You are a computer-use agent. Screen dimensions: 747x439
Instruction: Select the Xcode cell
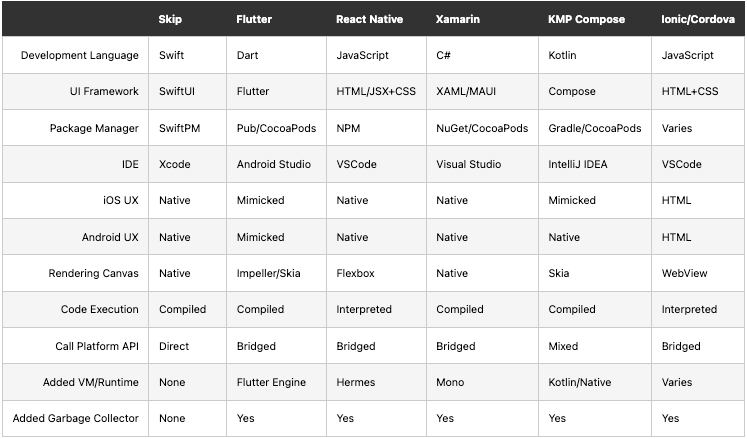pos(174,164)
